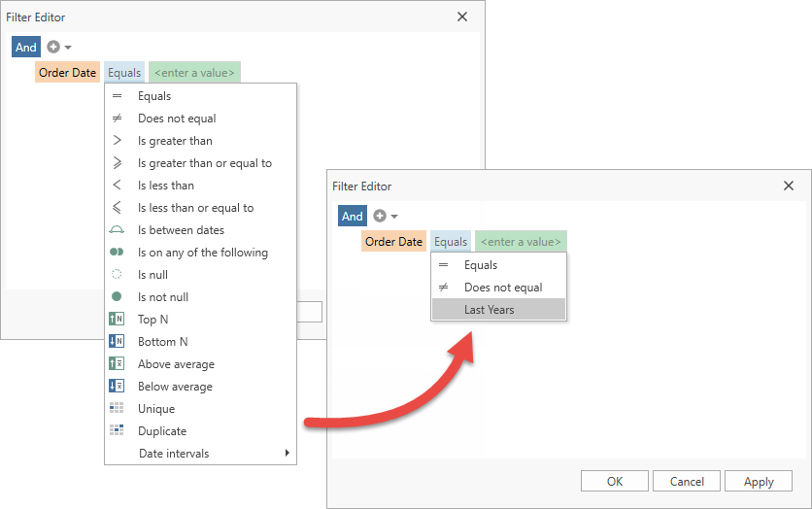This screenshot has width=812, height=509.
Task: Click the Bottom N operator icon
Action: click(x=117, y=342)
